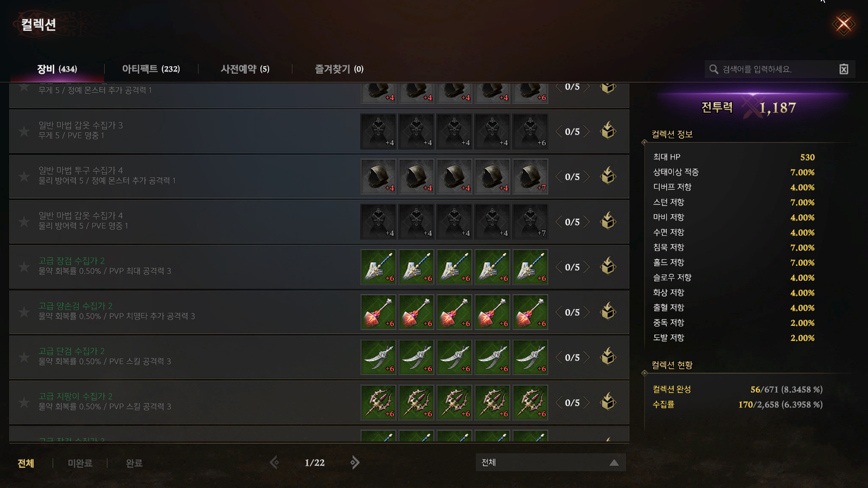Viewport: 868px width, 488px height.
Task: Show only 미완료 collections
Action: [x=80, y=463]
